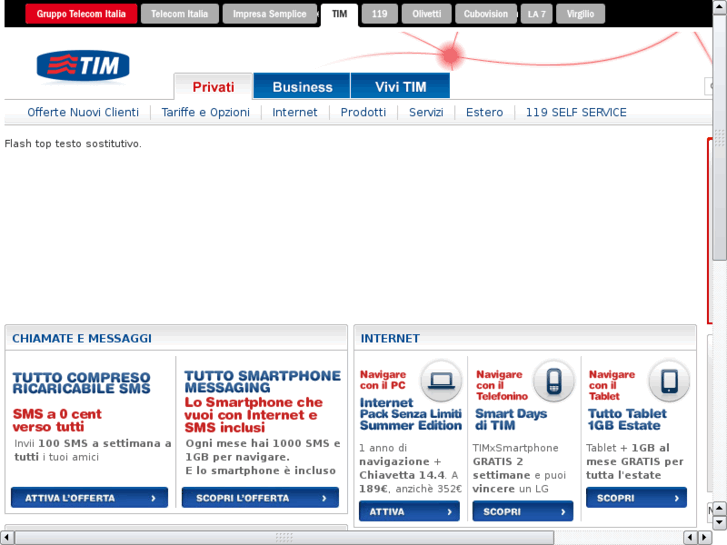The width and height of the screenshot is (727, 545).
Task: Open the Virgilio tab
Action: (580, 14)
